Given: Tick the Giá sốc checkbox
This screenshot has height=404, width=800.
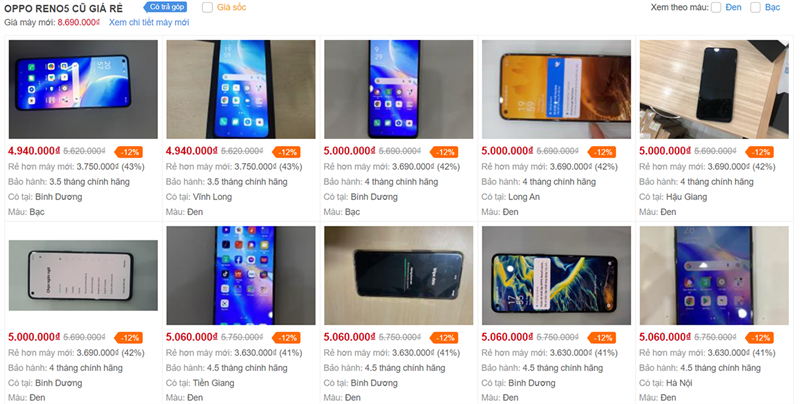Looking at the screenshot, I should (207, 7).
